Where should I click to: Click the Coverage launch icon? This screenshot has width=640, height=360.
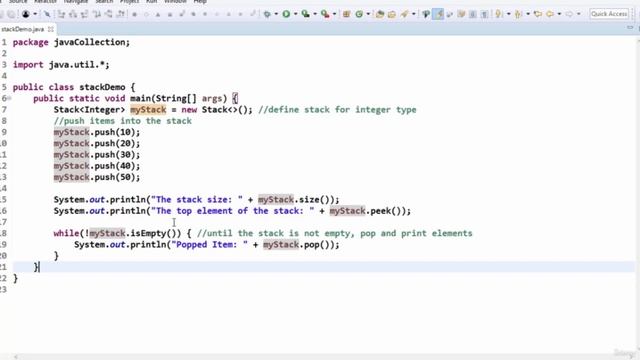coord(305,14)
